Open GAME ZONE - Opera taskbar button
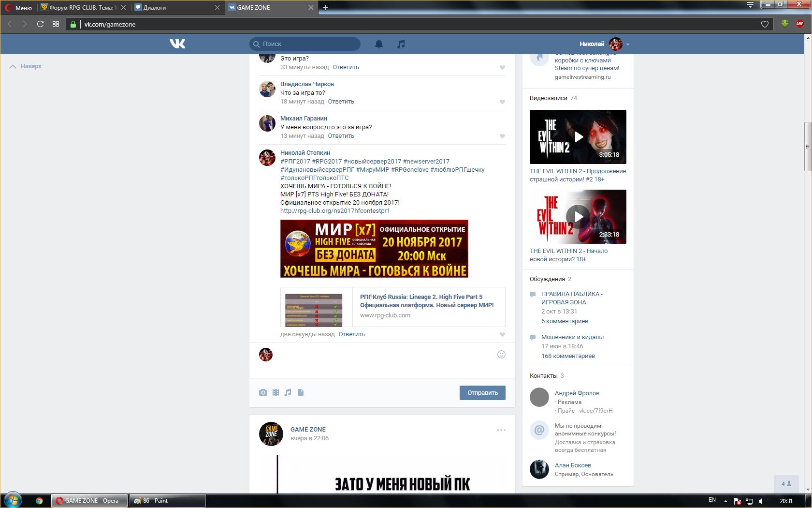The height and width of the screenshot is (508, 812). point(89,501)
